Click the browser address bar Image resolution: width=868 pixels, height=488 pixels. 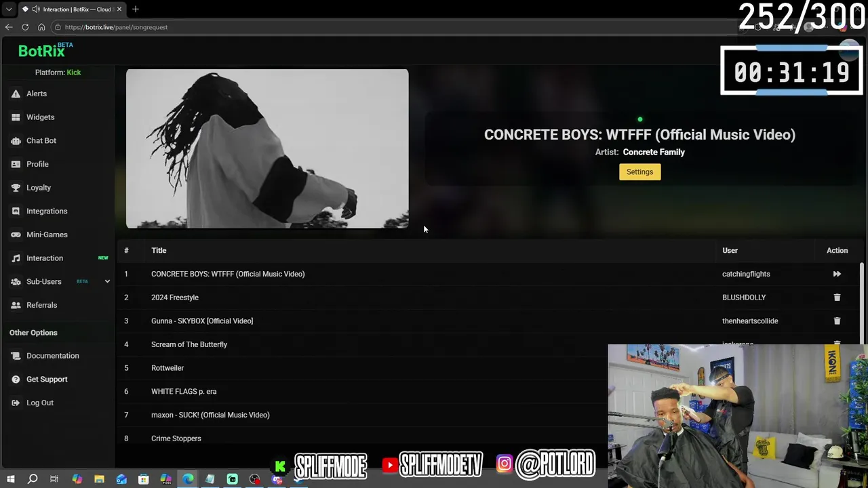(393, 27)
